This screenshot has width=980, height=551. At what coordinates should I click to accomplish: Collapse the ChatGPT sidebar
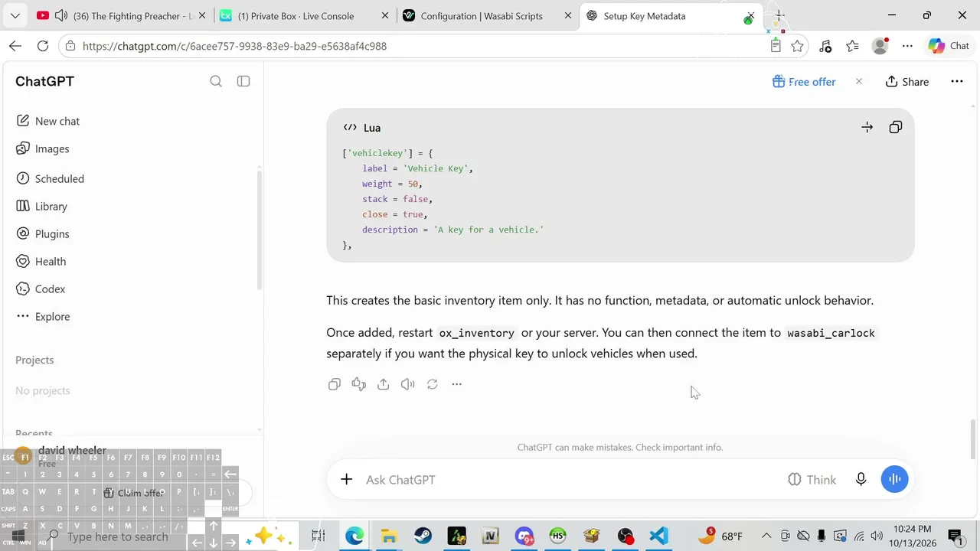(x=243, y=81)
